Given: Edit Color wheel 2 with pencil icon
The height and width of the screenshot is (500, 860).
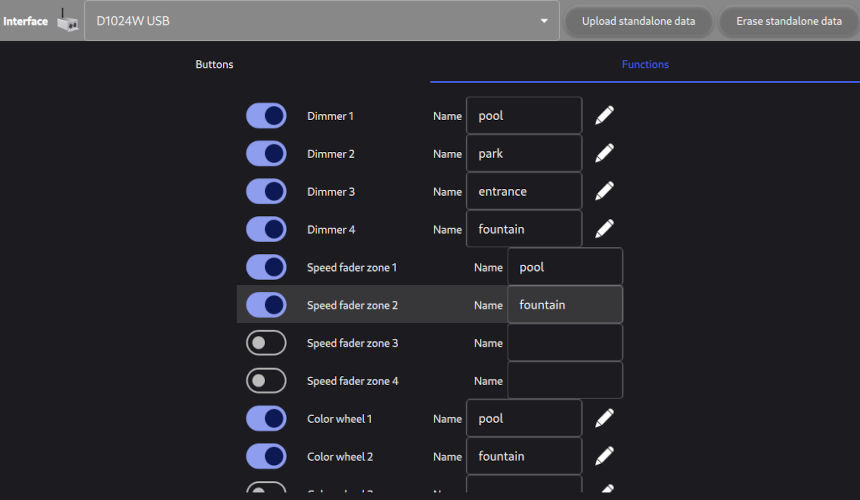Looking at the screenshot, I should pos(604,457).
